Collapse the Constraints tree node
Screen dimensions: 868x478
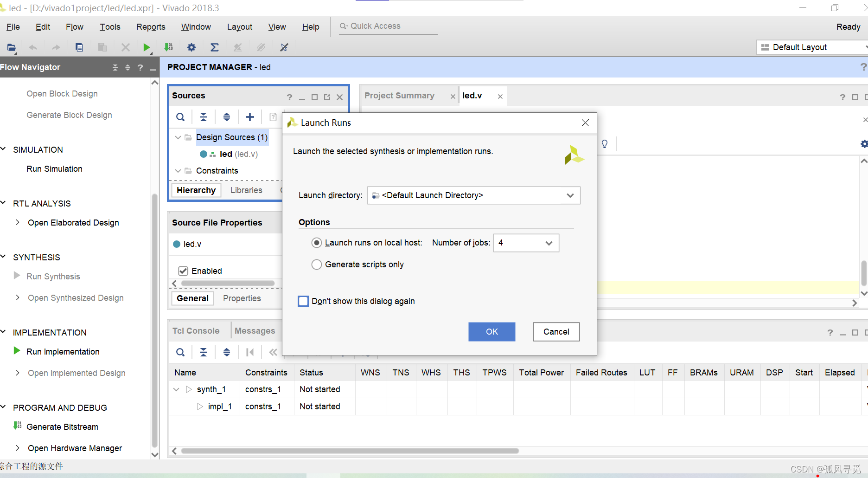coord(178,171)
